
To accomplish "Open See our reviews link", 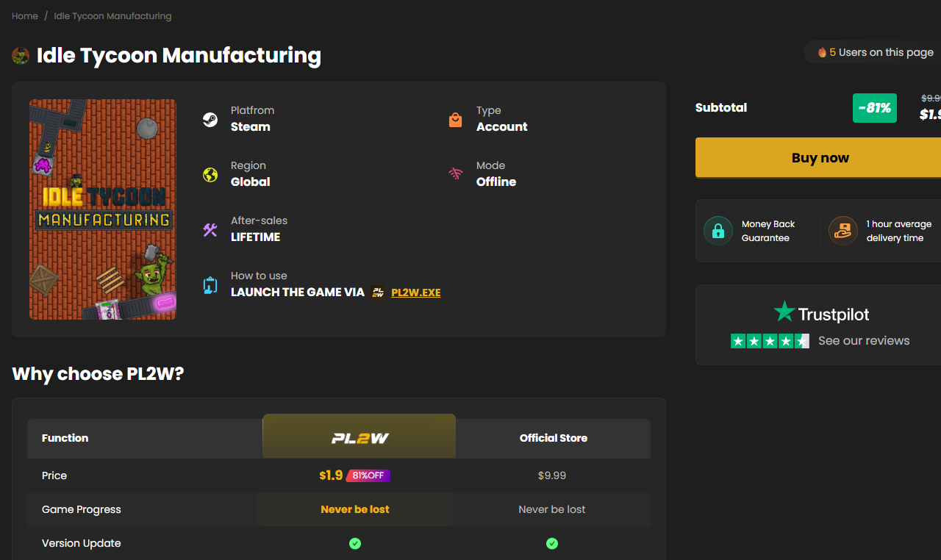I will (864, 341).
